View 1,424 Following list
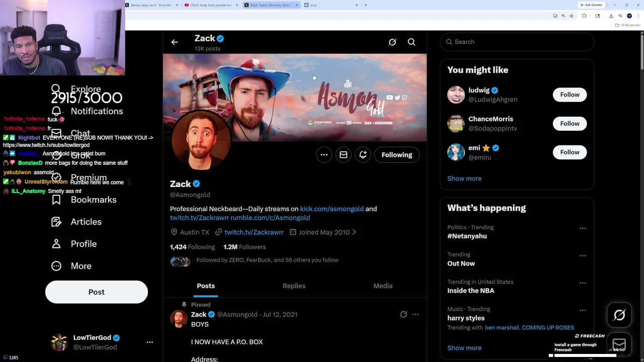Image resolution: width=644 pixels, height=362 pixels. [192, 247]
